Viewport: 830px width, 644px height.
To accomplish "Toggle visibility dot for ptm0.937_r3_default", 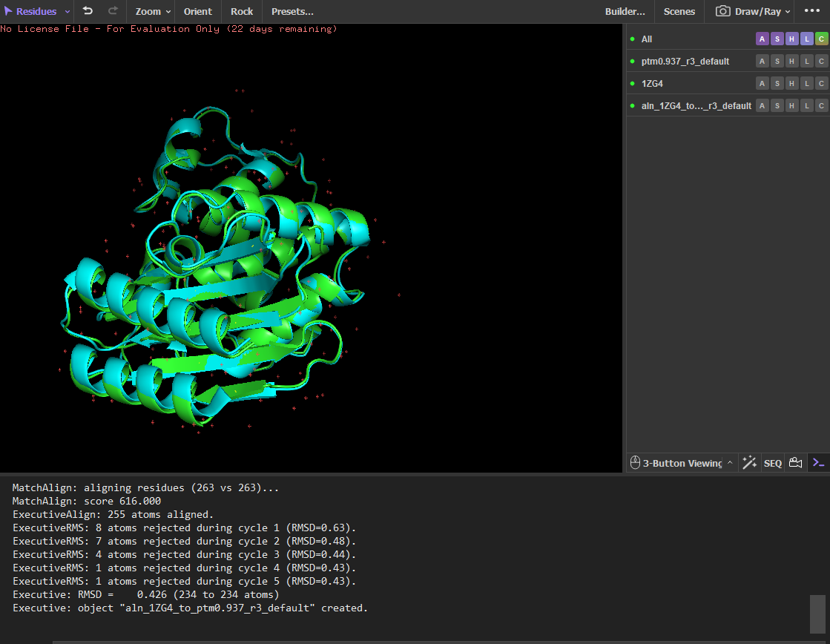I will (x=633, y=61).
